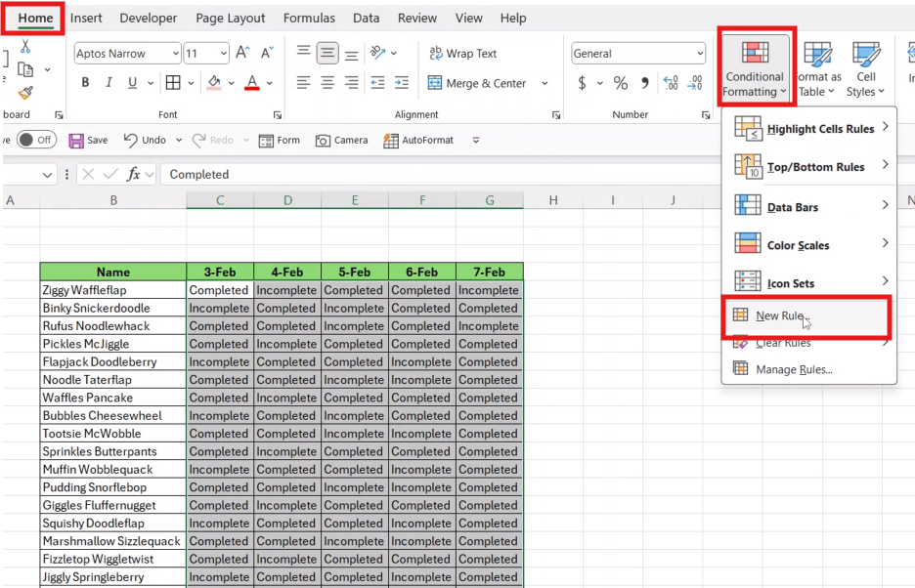Customize Quick Access Toolbar dropdown

pyautogui.click(x=476, y=140)
